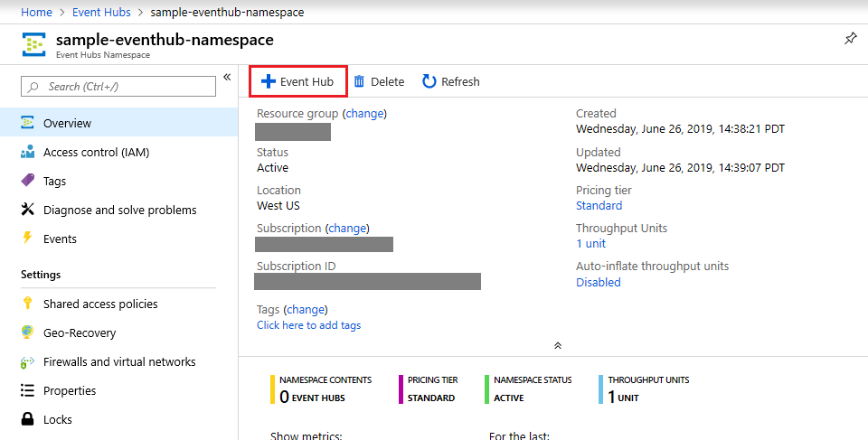Click the Active status value

coord(272,168)
